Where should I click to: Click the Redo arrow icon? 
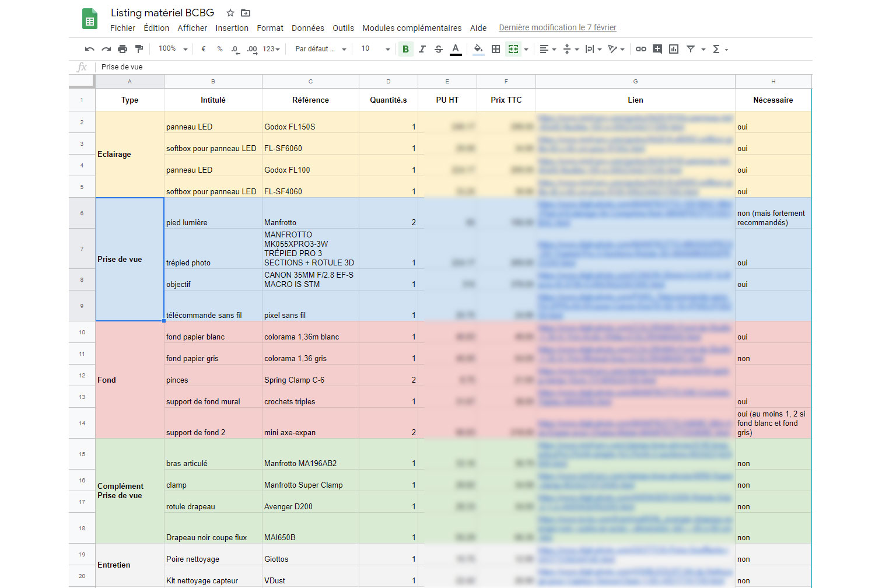click(106, 49)
